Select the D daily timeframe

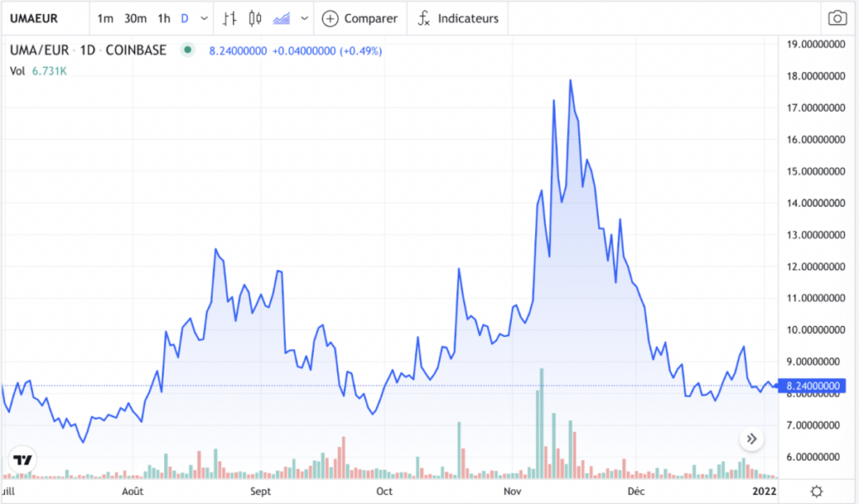185,18
